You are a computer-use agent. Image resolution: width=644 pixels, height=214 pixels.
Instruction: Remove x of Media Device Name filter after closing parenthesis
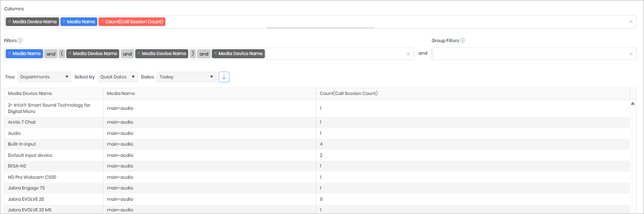215,54
